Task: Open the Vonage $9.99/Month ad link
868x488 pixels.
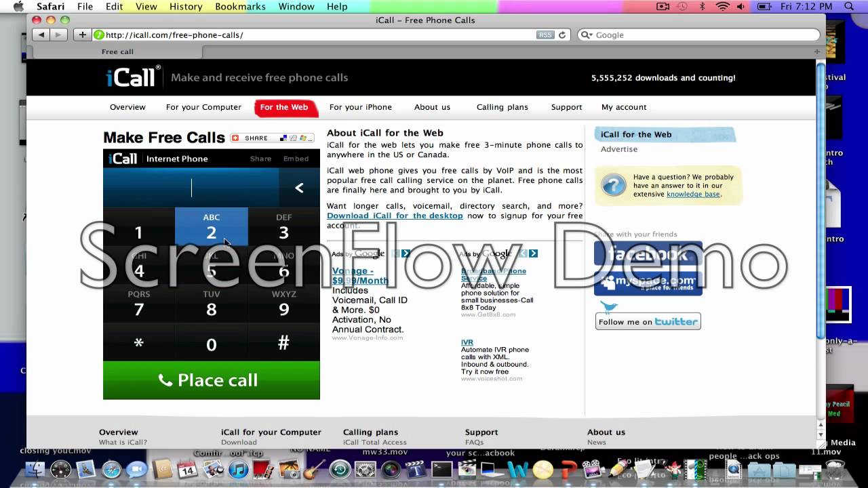Action: tap(360, 276)
